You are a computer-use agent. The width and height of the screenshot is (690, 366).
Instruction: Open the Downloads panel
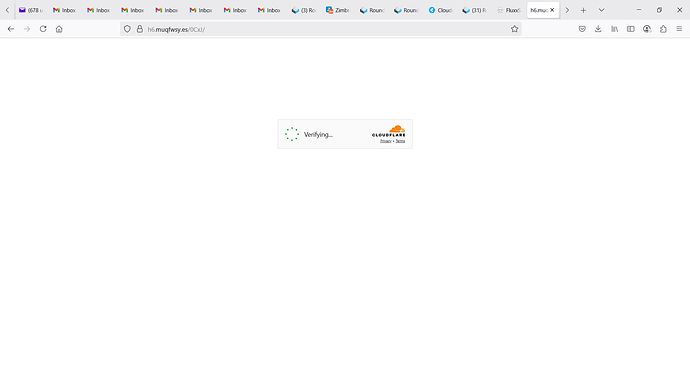598,29
